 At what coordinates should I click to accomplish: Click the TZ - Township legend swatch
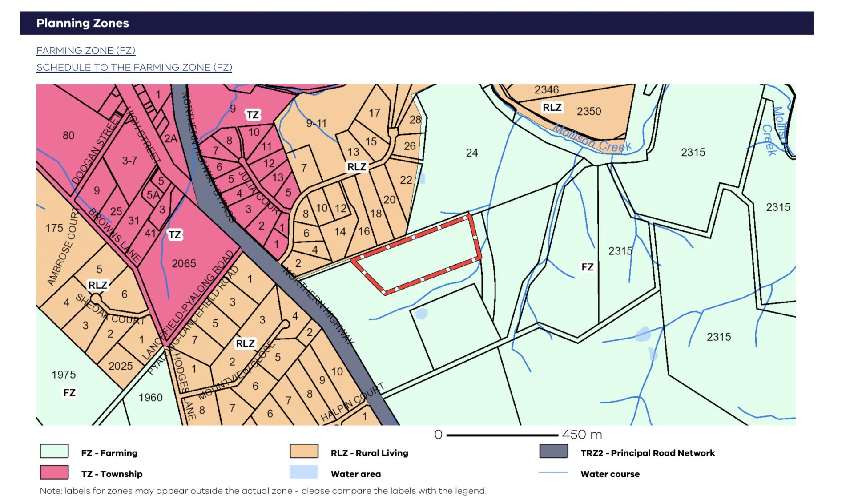pos(54,472)
